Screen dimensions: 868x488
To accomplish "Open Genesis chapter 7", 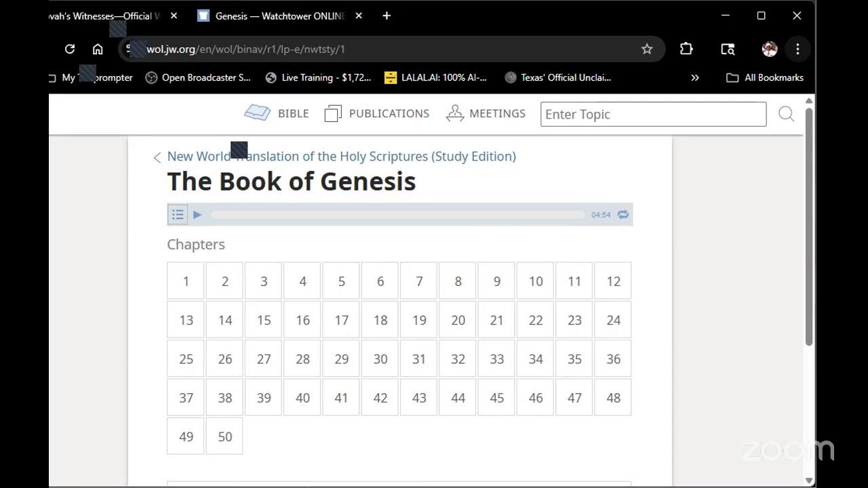I will 419,281.
